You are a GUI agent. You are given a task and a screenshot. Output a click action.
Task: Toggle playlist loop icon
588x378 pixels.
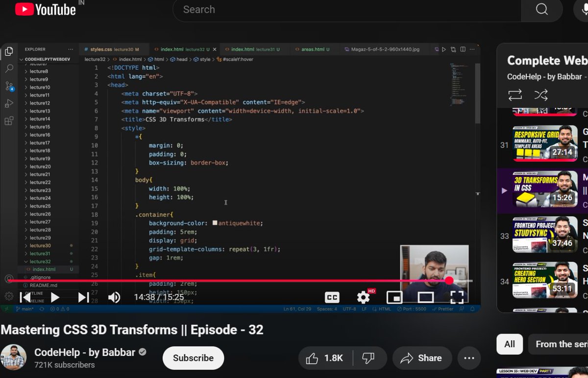[515, 94]
